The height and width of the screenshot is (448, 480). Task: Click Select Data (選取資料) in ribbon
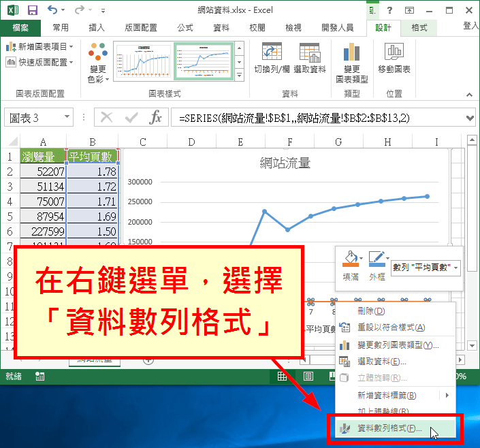coord(310,58)
